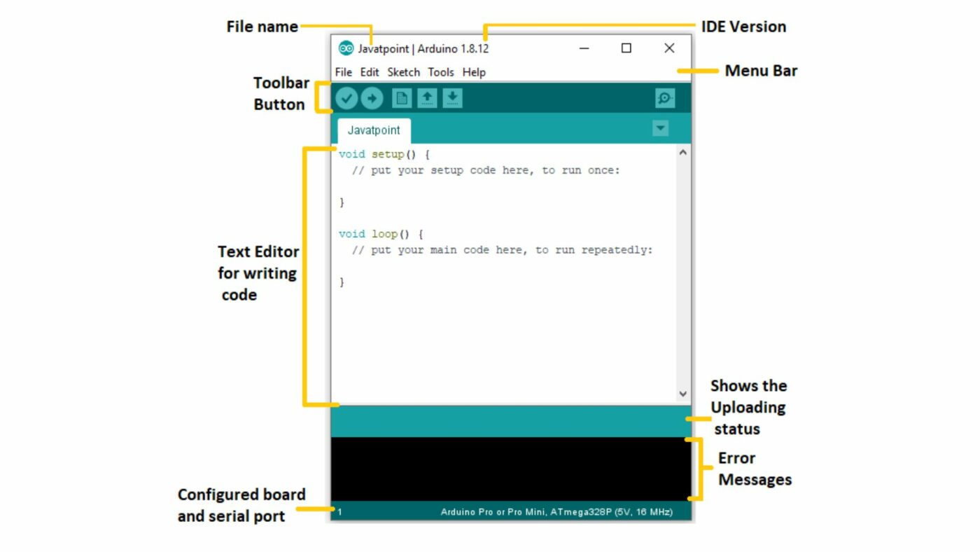Click window title 'Javatpoint | Arduino 1.8.12'
Image resolution: width=980 pixels, height=552 pixels.
point(423,49)
